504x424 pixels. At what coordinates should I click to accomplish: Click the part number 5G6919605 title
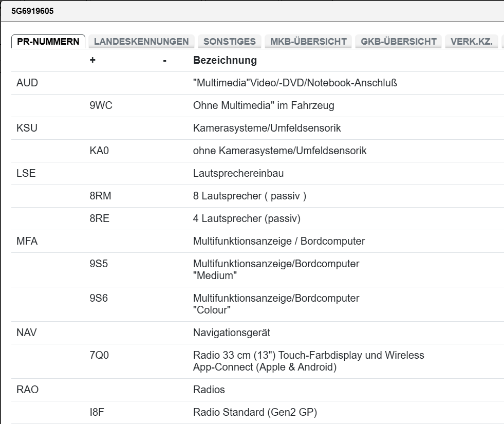(x=32, y=11)
